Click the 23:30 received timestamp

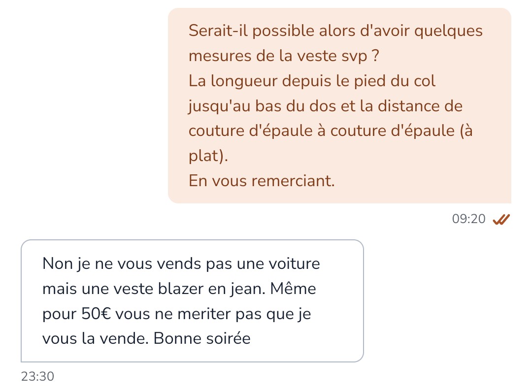[x=37, y=377]
